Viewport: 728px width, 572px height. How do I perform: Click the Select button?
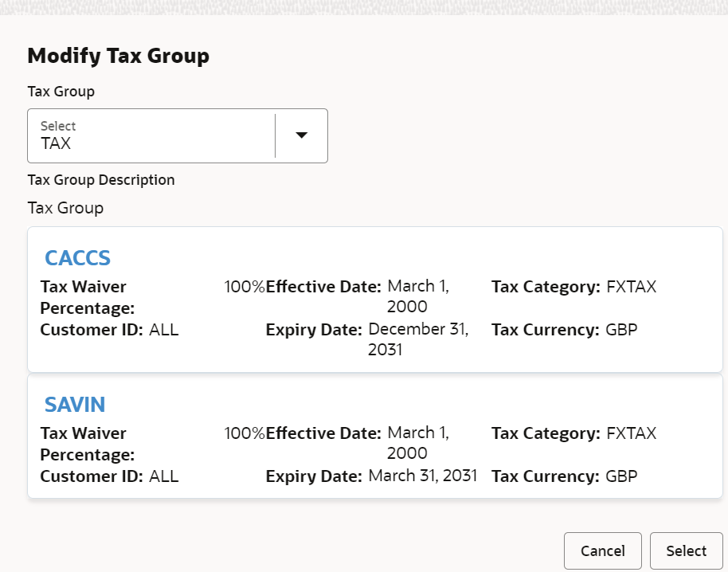(687, 550)
